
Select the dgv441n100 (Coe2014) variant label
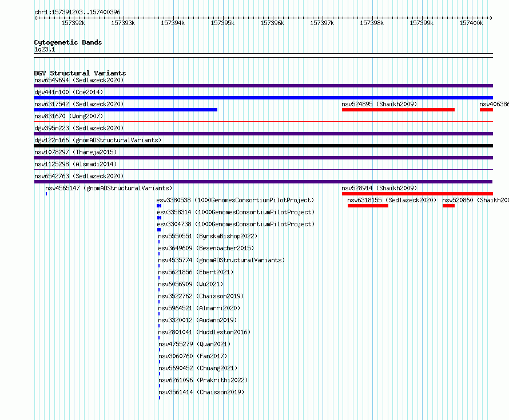click(69, 92)
